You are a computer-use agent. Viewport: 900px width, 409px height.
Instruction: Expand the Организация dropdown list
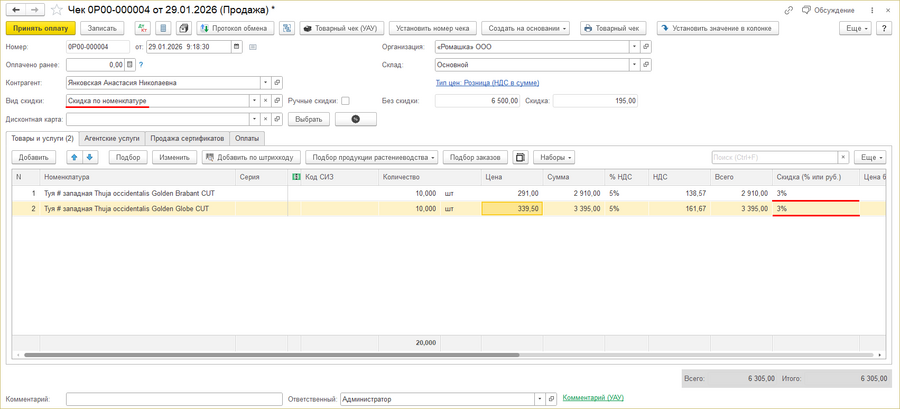pos(634,47)
